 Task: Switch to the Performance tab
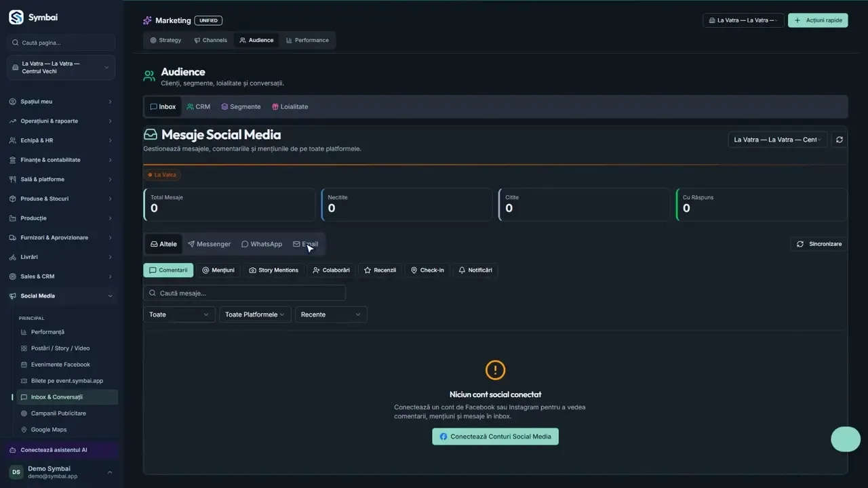pyautogui.click(x=307, y=40)
